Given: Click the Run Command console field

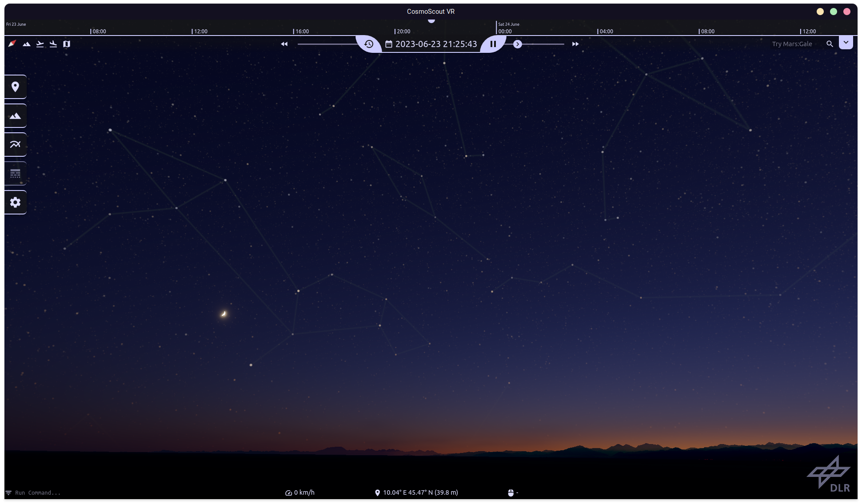Looking at the screenshot, I should [x=38, y=493].
